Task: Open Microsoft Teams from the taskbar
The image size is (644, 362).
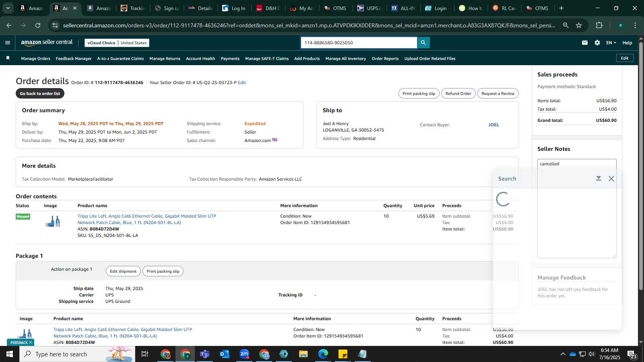Action: click(205, 354)
